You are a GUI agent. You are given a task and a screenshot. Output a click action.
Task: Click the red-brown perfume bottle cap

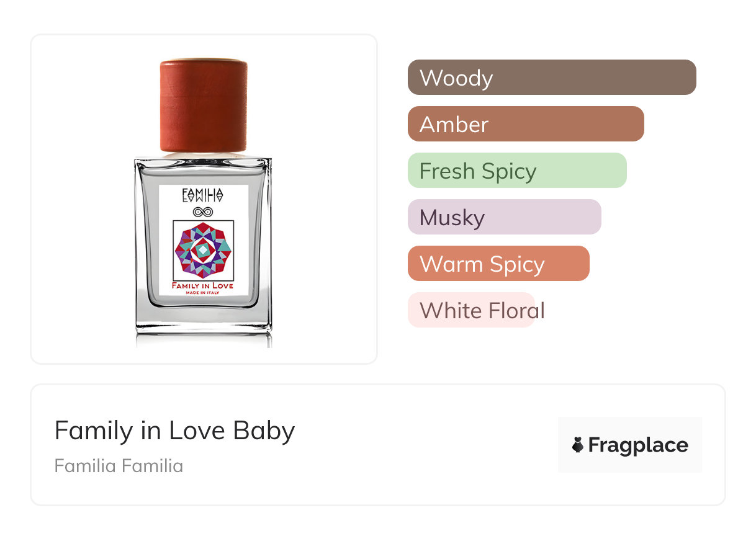pos(204,105)
